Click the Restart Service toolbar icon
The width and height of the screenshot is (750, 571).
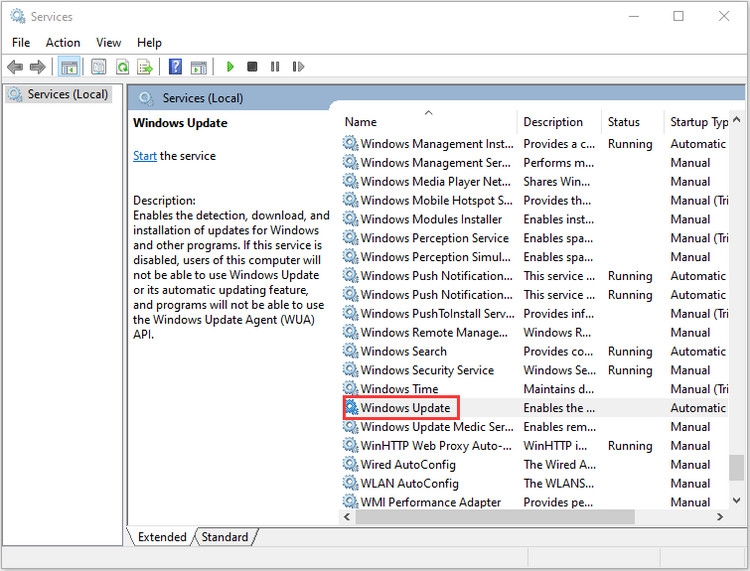(298, 67)
